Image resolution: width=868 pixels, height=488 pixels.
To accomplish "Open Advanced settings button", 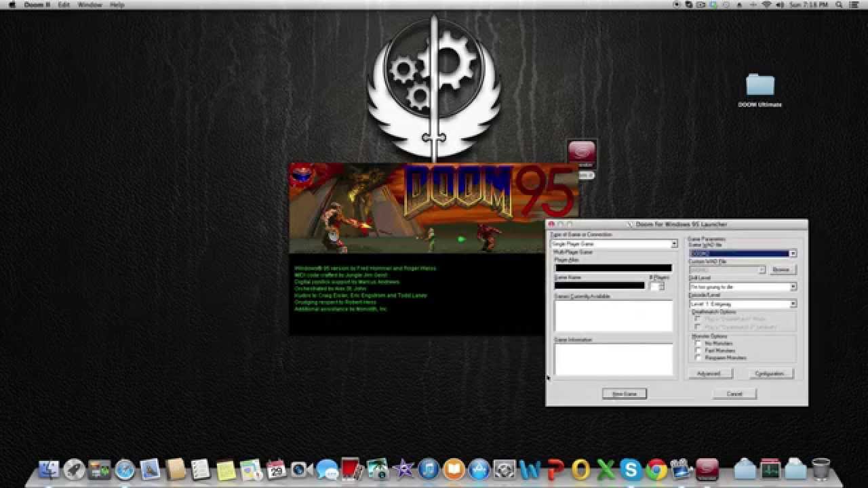I will tap(710, 373).
